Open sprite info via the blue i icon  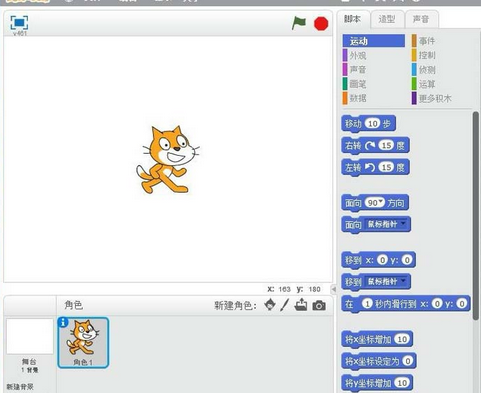point(63,322)
